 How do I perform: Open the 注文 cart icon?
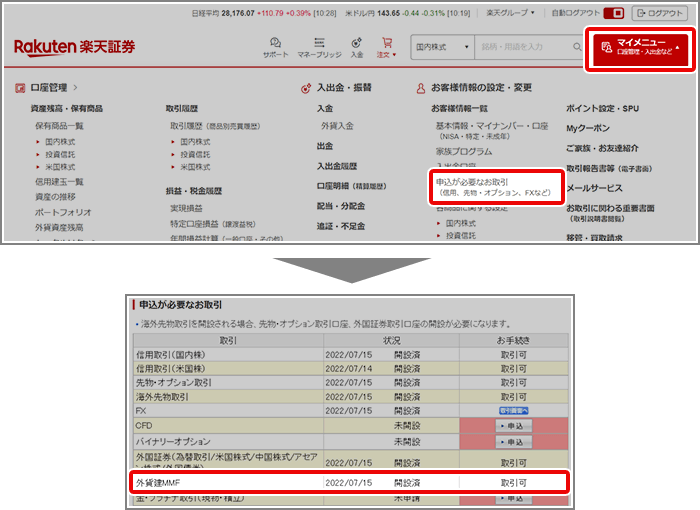click(x=387, y=47)
